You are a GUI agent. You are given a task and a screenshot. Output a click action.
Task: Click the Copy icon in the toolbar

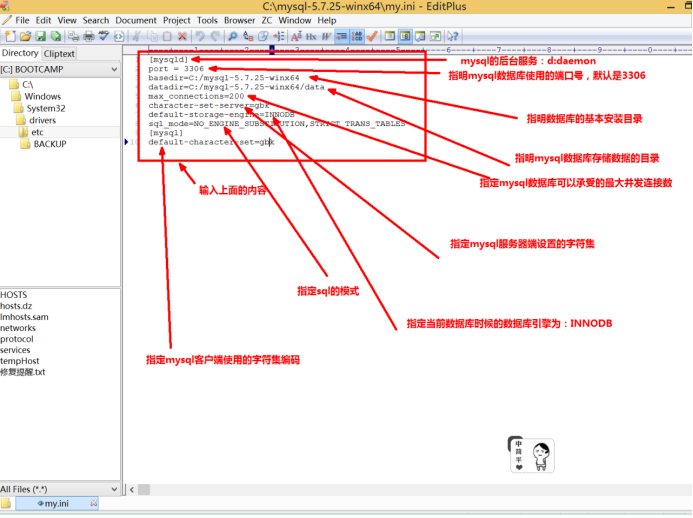(152, 36)
